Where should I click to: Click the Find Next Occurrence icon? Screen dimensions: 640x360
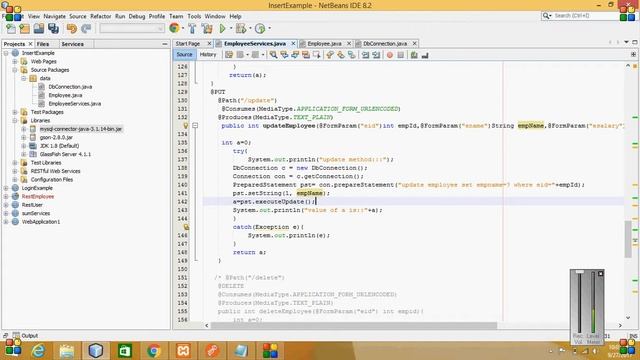coord(295,55)
